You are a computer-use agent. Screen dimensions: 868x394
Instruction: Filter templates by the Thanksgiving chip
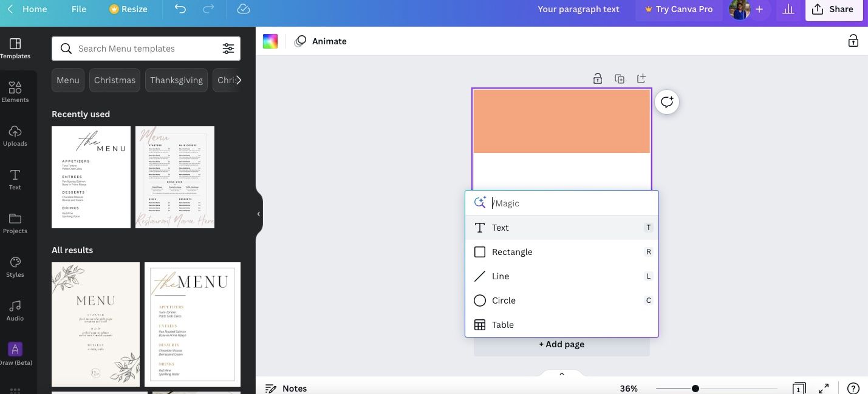pos(176,80)
